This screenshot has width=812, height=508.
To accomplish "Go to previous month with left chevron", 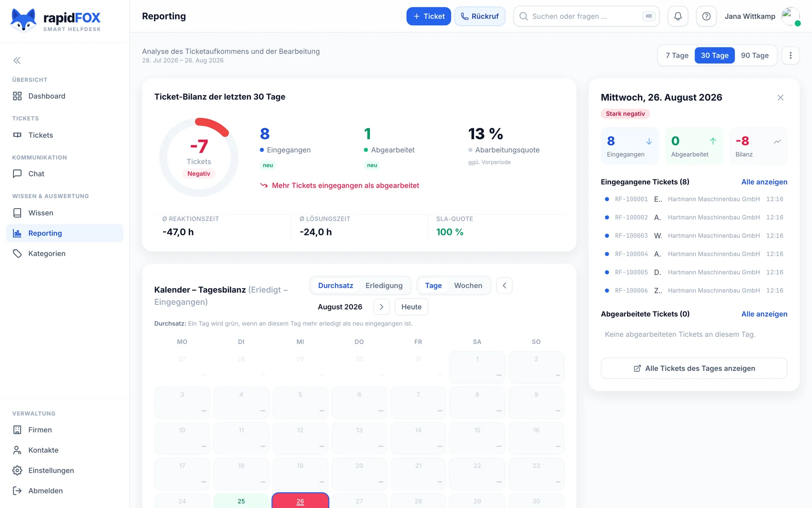I will coord(504,285).
